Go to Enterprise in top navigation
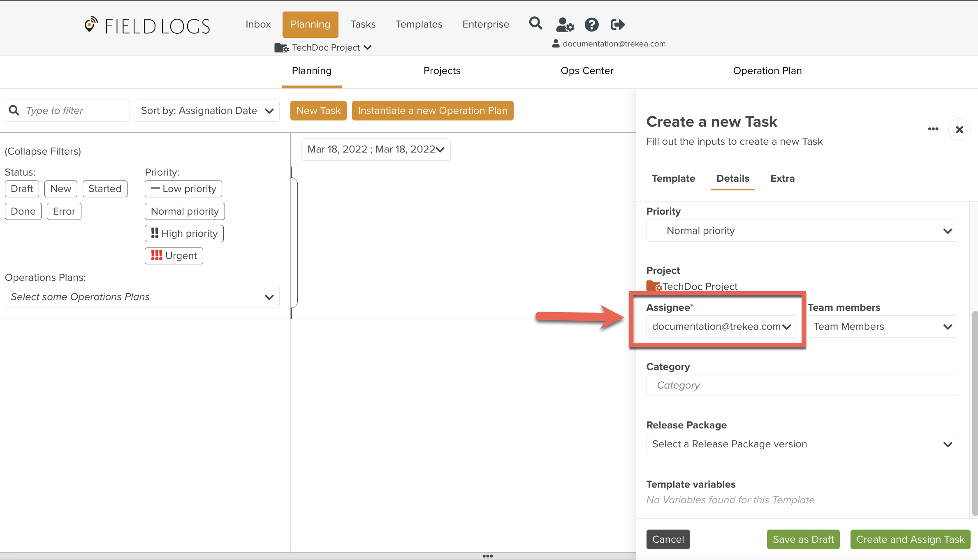 [x=486, y=24]
